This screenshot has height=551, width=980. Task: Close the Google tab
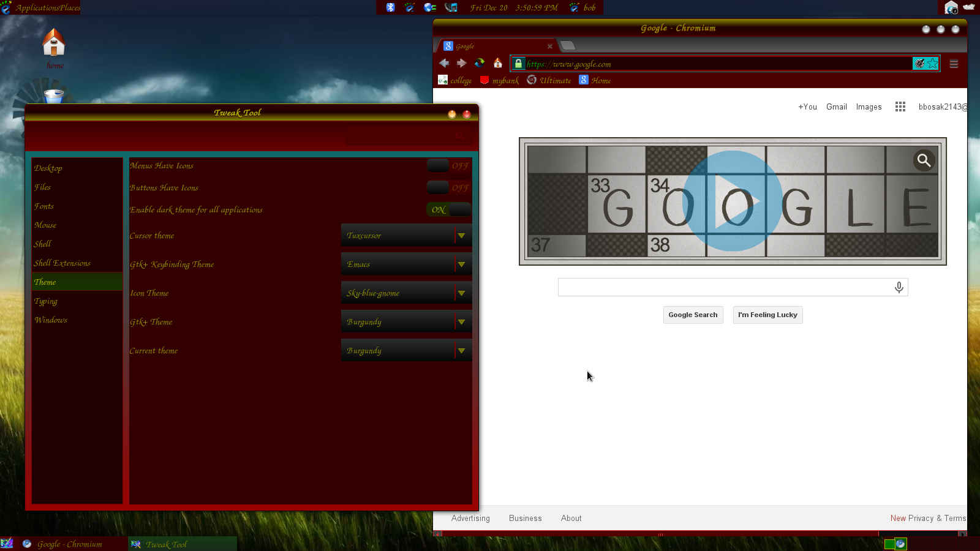click(x=549, y=47)
